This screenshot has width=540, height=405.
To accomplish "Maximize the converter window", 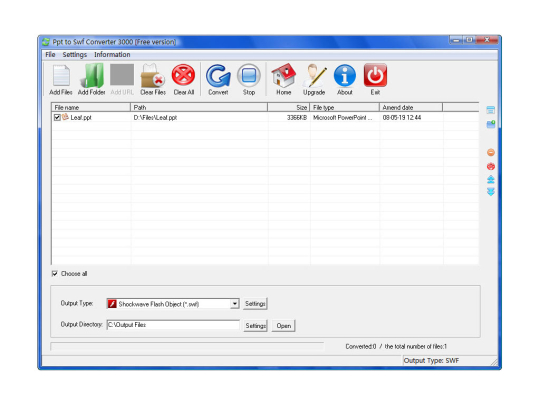I will (x=469, y=40).
